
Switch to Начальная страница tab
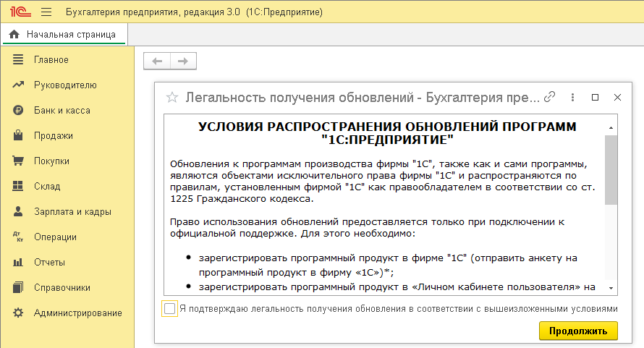(x=64, y=34)
